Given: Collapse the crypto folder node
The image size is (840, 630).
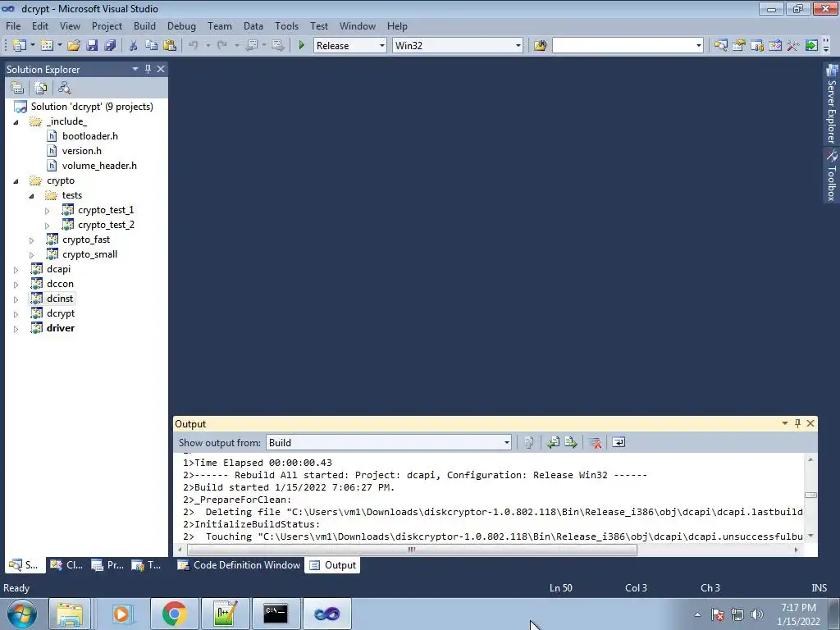Looking at the screenshot, I should tap(16, 181).
